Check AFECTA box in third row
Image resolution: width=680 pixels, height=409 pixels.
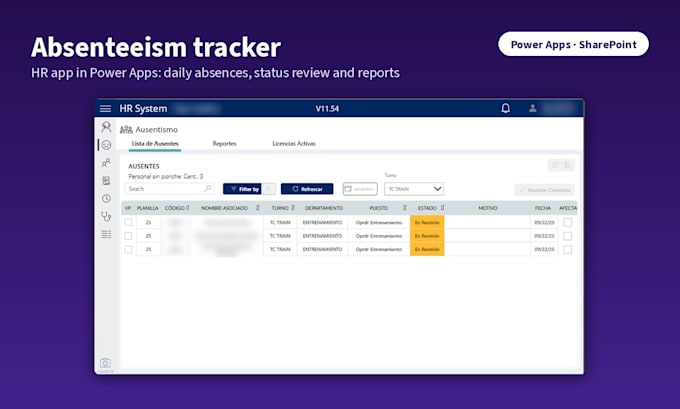pyautogui.click(x=568, y=249)
